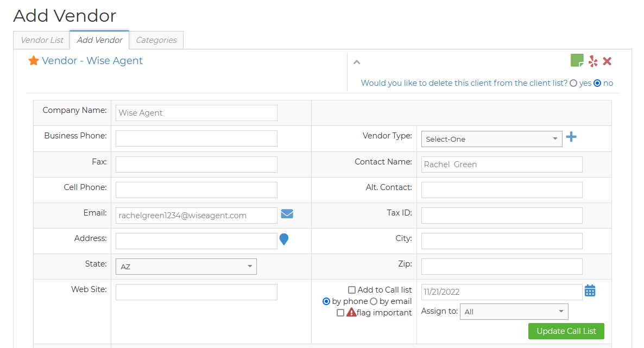This screenshot has width=644, height=348.
Task: Click the Update Call List button
Action: pos(566,331)
